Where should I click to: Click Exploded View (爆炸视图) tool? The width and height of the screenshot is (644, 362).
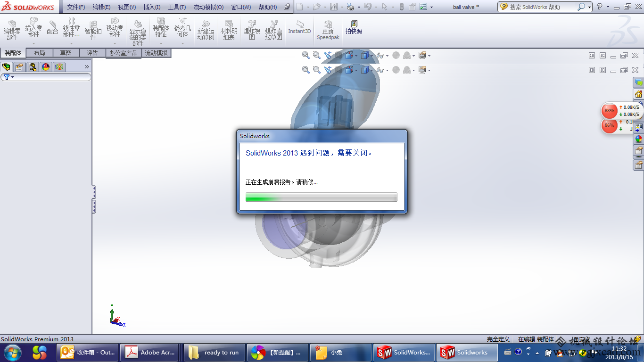[252, 30]
